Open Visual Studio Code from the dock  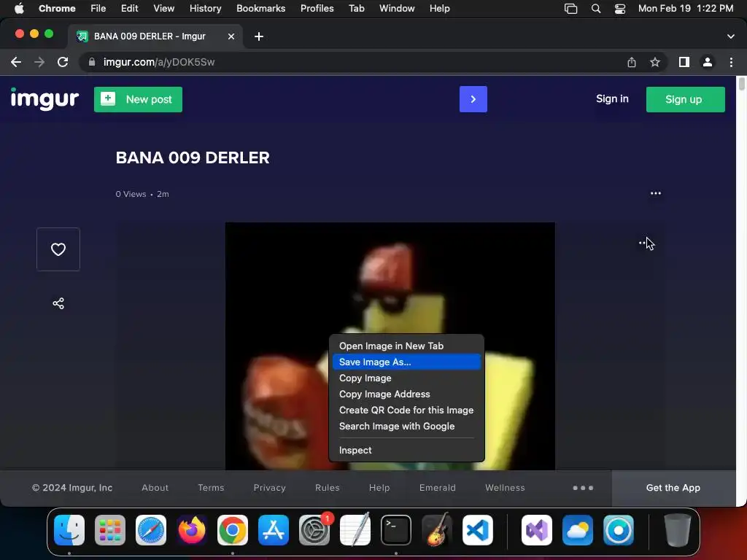(x=478, y=529)
